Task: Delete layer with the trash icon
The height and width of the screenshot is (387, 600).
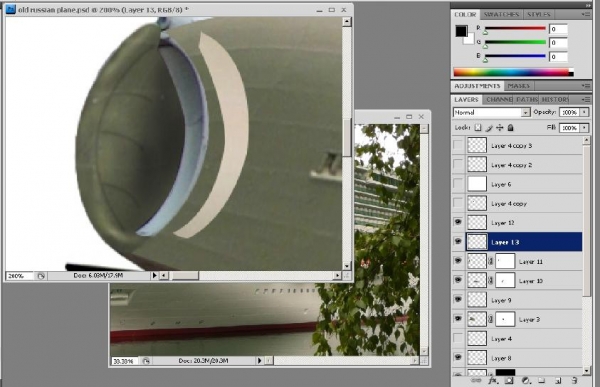Action: 574,380
